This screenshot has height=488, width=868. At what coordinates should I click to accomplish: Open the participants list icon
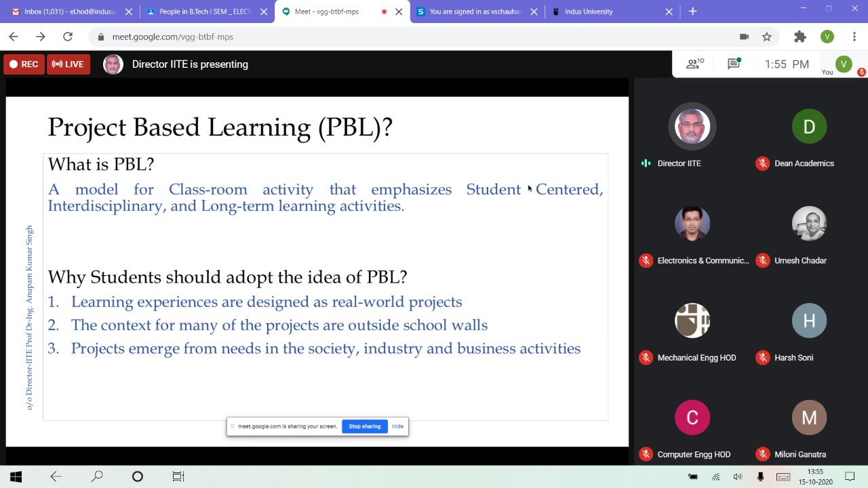(x=694, y=64)
